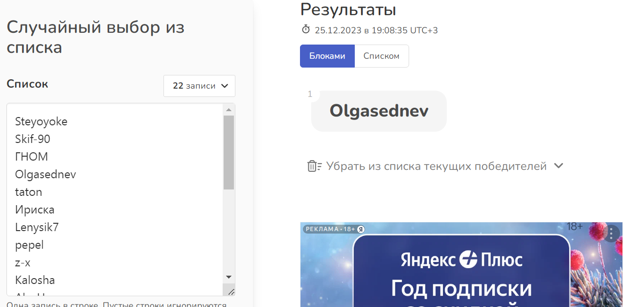The height and width of the screenshot is (307, 644).
Task: Click the list entry Kalosha
Action: pos(35,280)
